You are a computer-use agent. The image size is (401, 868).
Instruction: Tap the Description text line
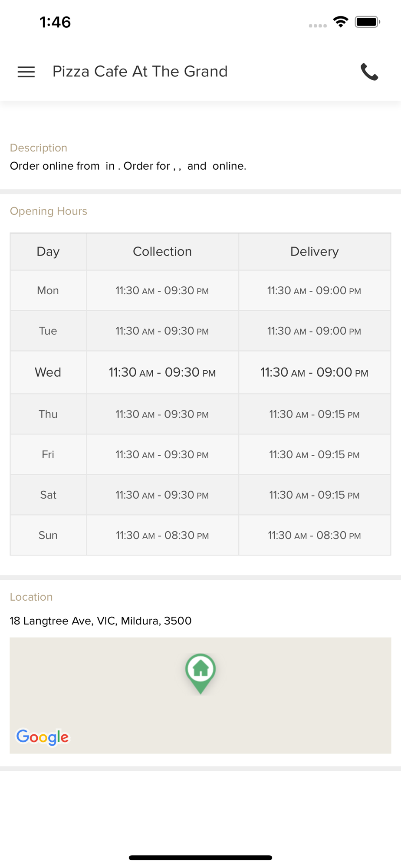(x=128, y=166)
